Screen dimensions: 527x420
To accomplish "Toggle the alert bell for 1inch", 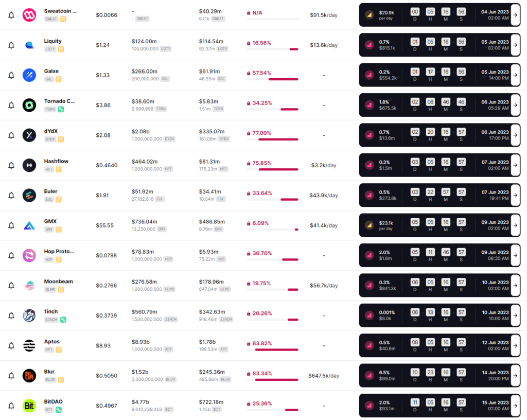I will point(11,316).
